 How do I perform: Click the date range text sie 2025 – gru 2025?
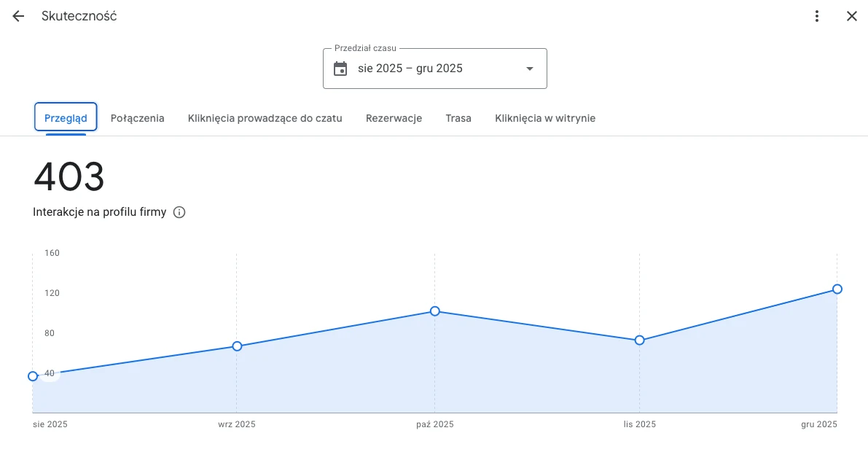click(x=410, y=69)
